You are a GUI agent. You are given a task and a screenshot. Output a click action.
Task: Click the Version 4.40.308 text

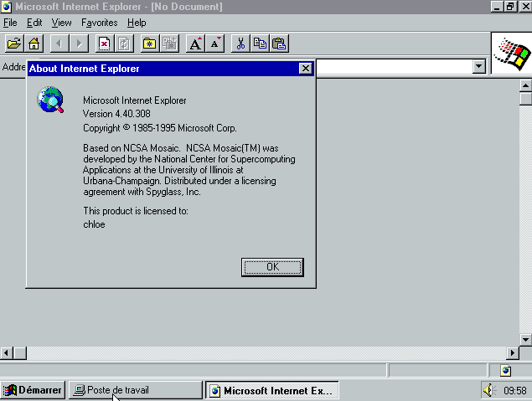[x=116, y=114]
